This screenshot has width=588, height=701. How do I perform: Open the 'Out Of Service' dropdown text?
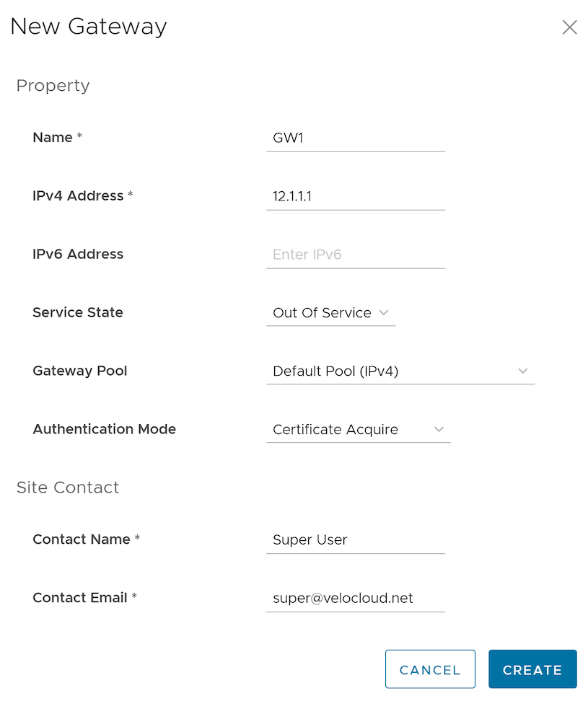pos(322,313)
